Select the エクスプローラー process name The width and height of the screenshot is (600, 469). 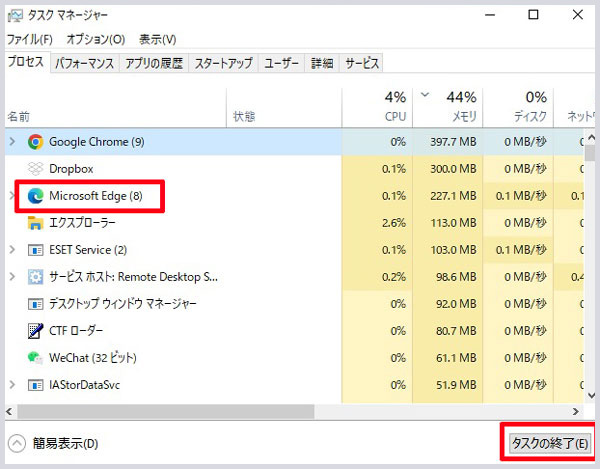pos(82,223)
